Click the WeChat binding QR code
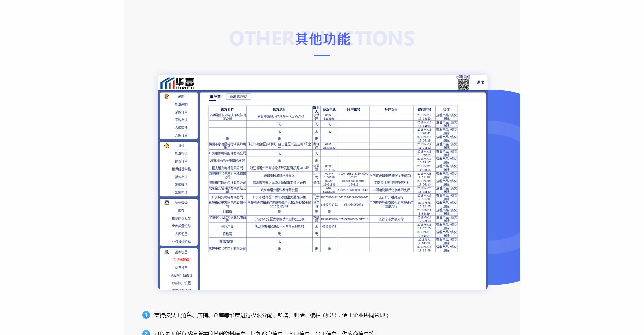Viewport: 644px width, 335px height. [x=463, y=84]
